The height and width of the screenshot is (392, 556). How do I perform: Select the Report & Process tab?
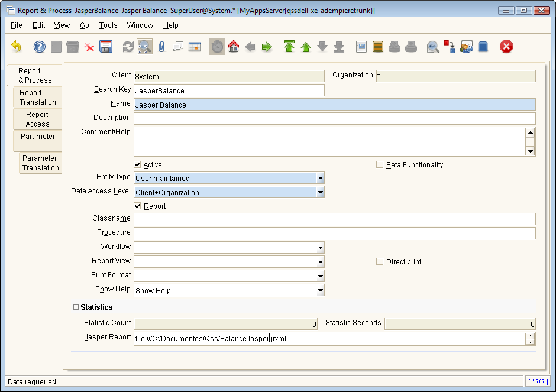(35, 75)
